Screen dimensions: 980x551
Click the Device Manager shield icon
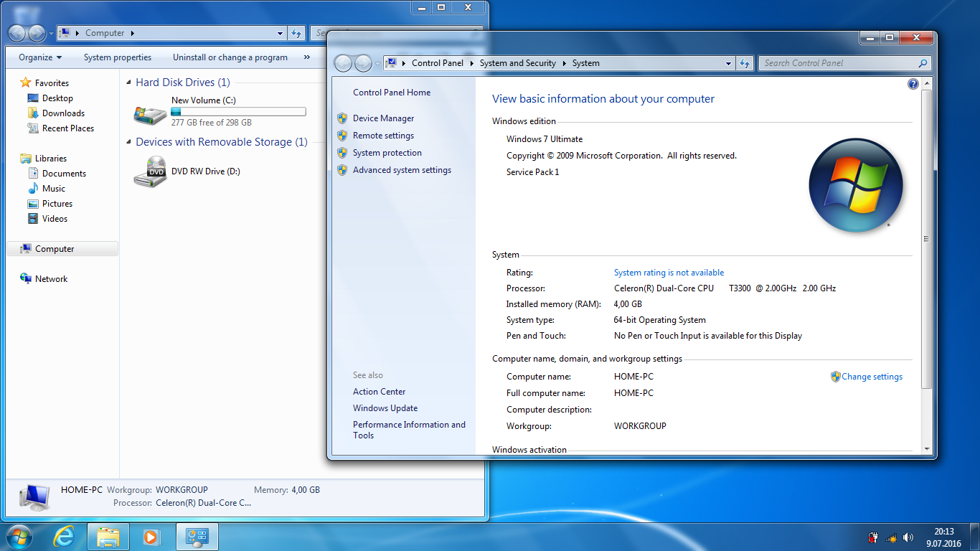342,118
